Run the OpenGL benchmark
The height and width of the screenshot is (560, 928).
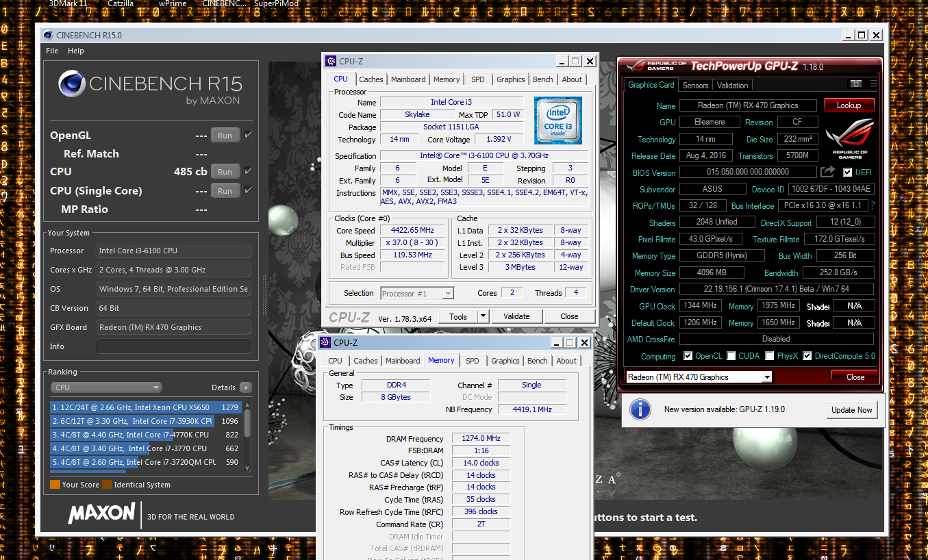225,136
